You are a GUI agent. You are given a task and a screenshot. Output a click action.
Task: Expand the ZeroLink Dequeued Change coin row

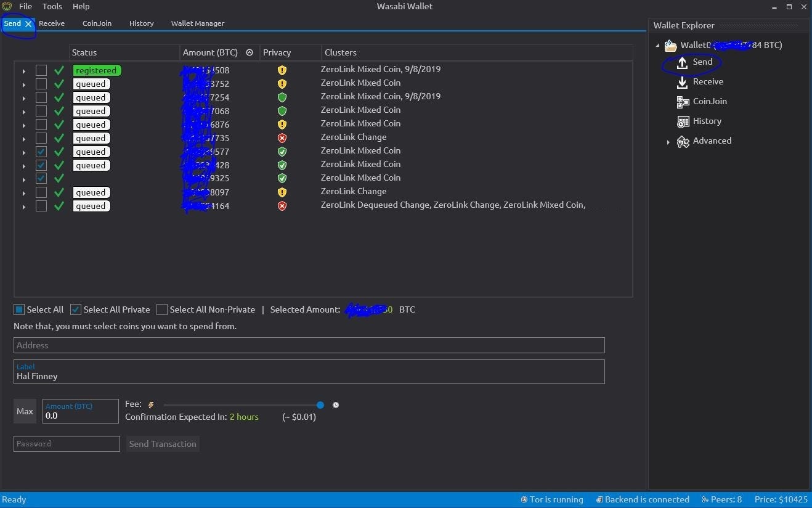(23, 207)
